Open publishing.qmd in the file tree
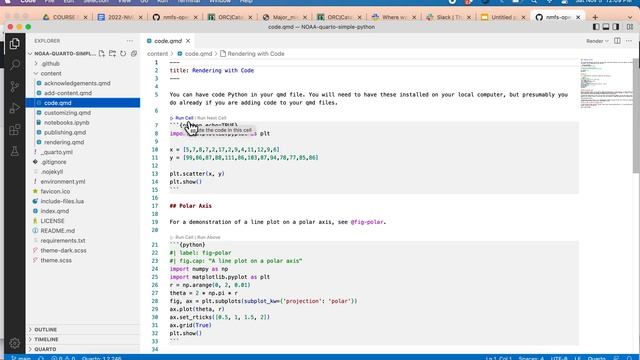This screenshot has height=360, width=640. click(x=65, y=132)
